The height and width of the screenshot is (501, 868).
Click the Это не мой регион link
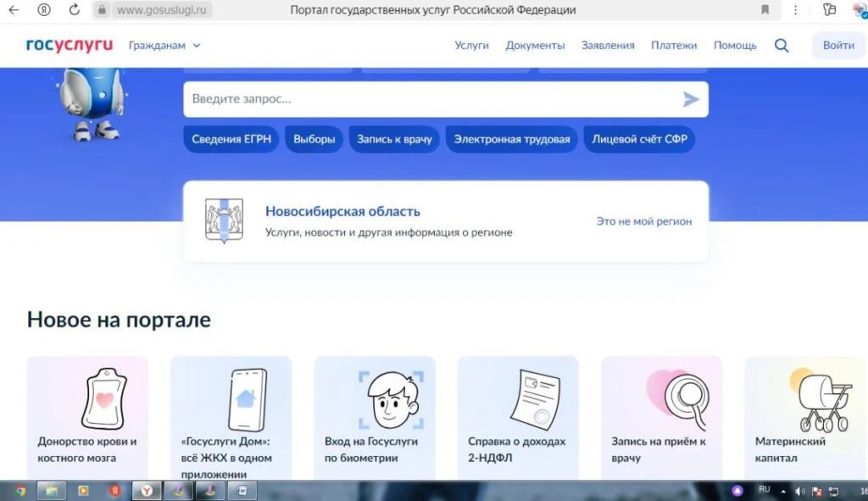pos(644,221)
